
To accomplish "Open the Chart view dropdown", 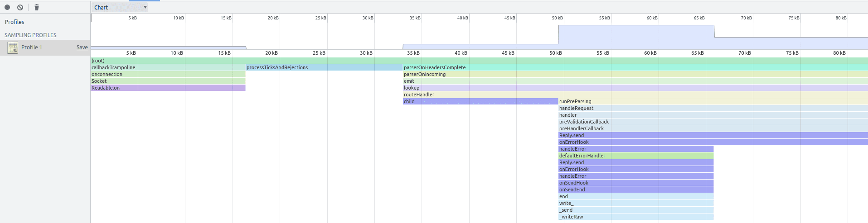I will click(120, 7).
